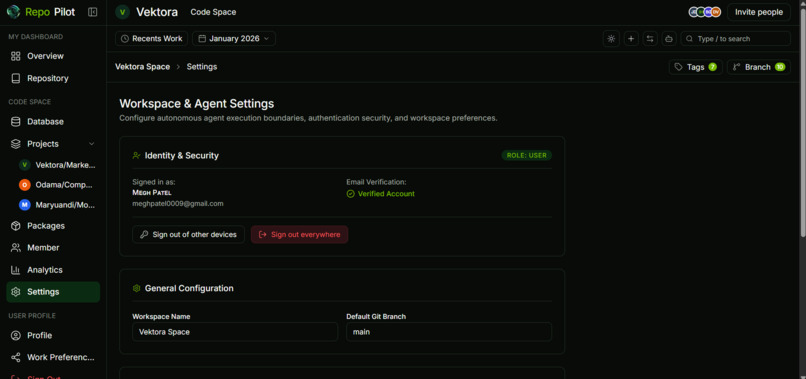Click the ROLE: USER badge

527,155
